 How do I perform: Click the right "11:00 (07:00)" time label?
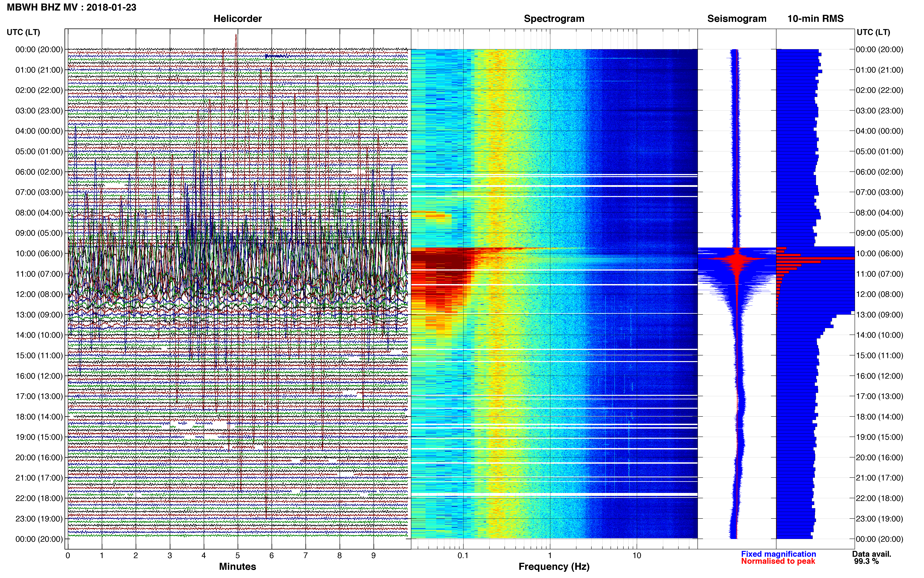pos(880,274)
